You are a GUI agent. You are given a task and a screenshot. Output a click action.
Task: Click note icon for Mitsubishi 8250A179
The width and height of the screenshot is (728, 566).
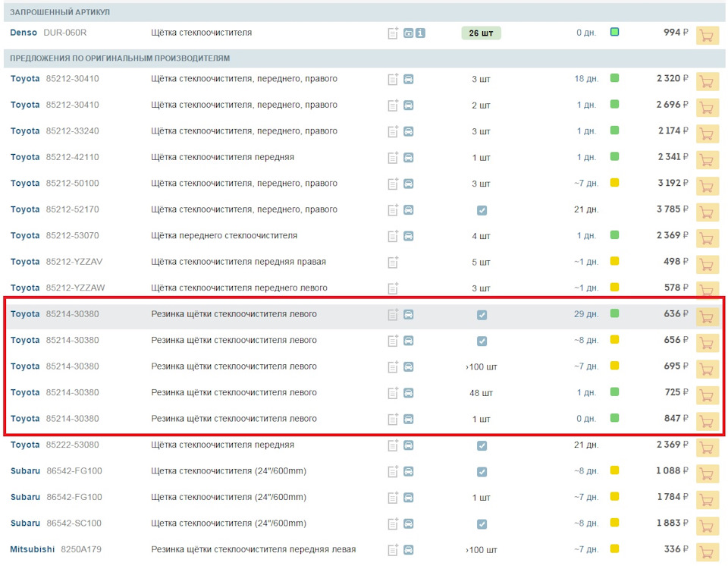tap(393, 550)
